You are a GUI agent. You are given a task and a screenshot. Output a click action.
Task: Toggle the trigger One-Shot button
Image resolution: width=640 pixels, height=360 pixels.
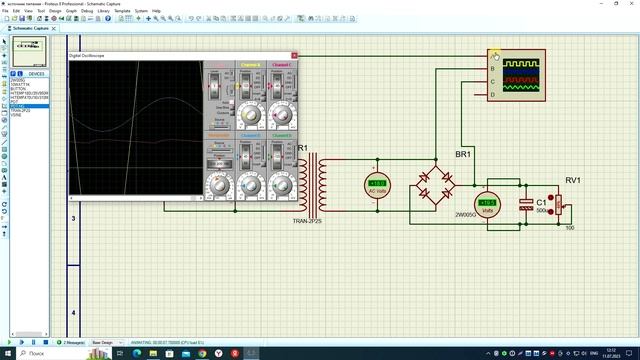click(x=231, y=107)
